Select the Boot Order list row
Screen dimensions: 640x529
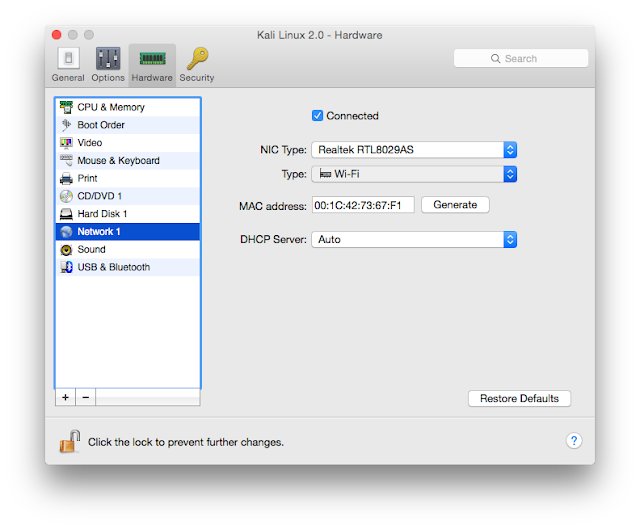[x=128, y=125]
